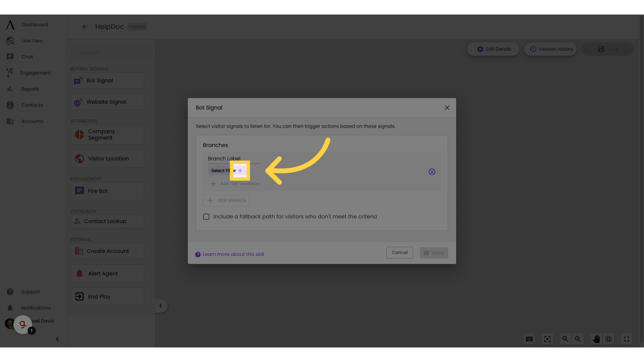Select the Contact Lookup skill
This screenshot has height=362, width=644.
pyautogui.click(x=107, y=221)
